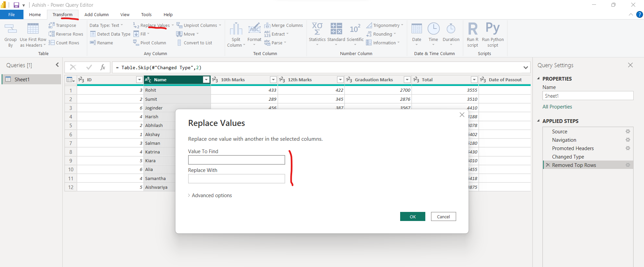Click the Value To Find field
The image size is (644, 267).
pyautogui.click(x=236, y=160)
